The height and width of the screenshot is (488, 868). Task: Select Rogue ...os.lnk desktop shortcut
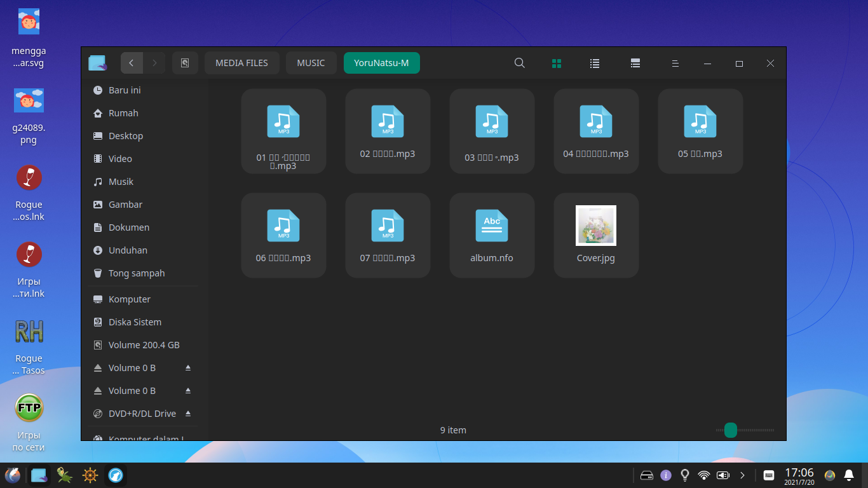29,193
